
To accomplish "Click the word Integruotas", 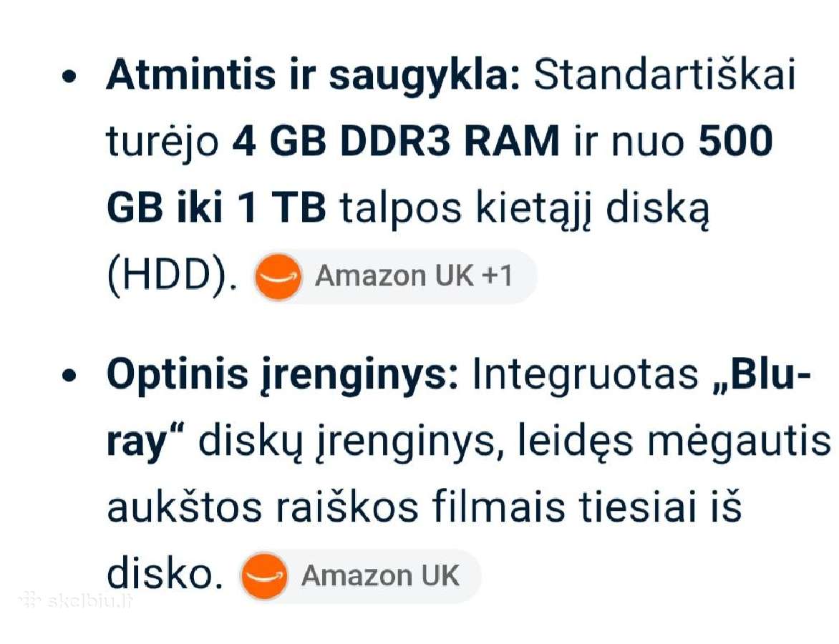I will 586,376.
